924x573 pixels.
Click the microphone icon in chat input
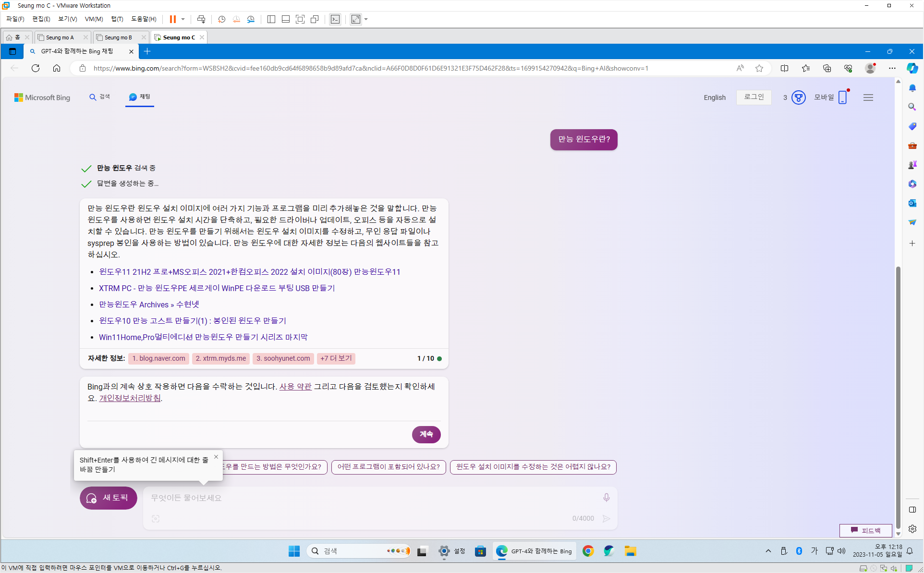click(606, 498)
